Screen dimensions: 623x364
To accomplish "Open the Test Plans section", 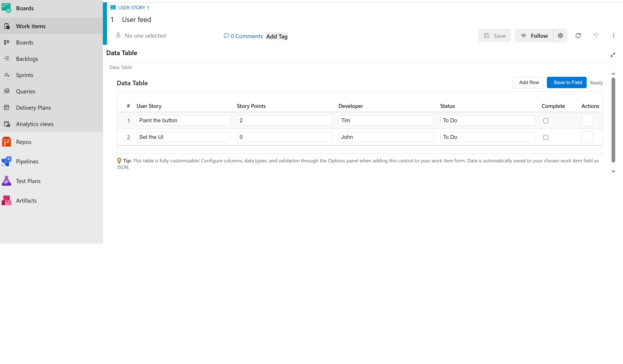I will click(x=28, y=181).
